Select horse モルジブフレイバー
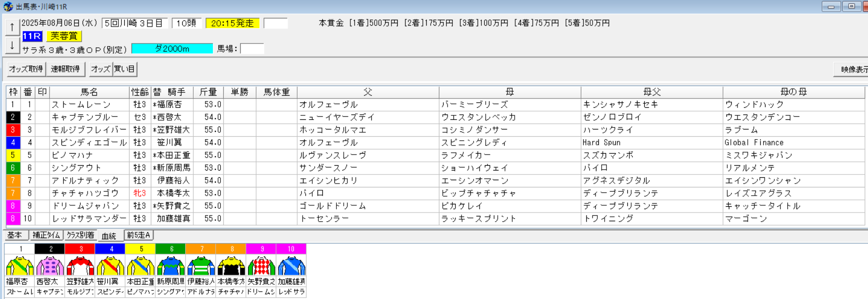The height and width of the screenshot is (299, 868). [89, 130]
